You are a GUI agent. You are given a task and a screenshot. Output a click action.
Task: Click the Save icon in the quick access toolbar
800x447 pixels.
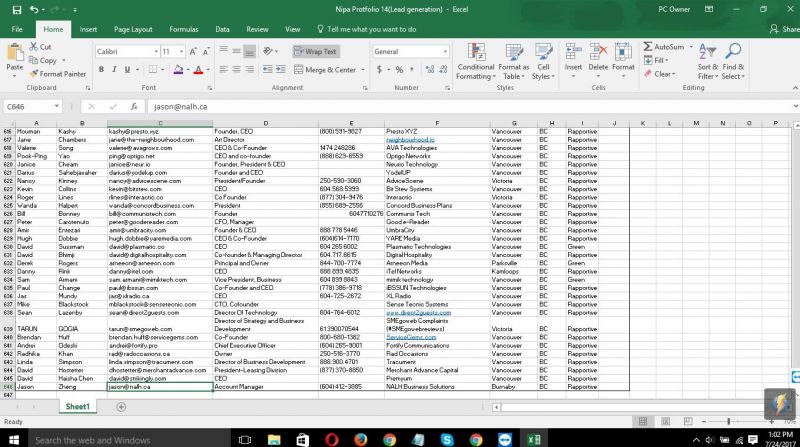pos(17,10)
